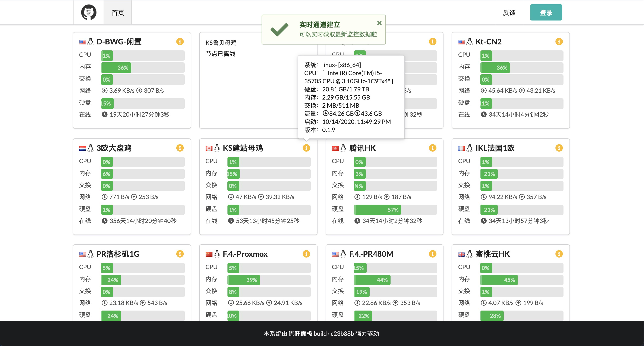The width and height of the screenshot is (644, 346).
Task: Click the info icon on IKL法国1欧 card
Action: 559,148
